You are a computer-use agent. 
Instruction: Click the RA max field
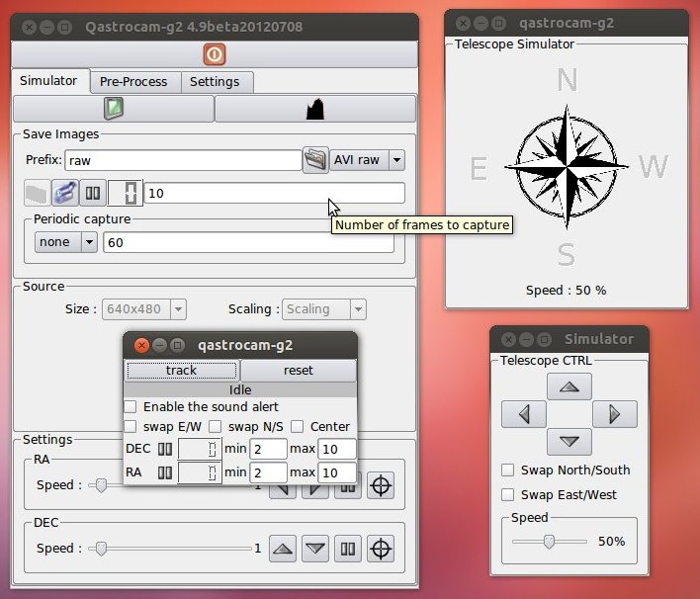coord(337,472)
